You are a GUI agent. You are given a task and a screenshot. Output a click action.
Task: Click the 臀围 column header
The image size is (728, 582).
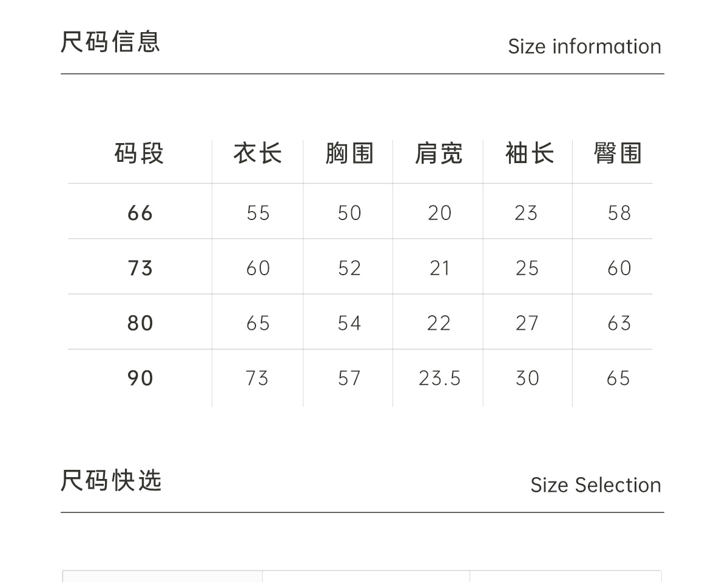point(618,153)
